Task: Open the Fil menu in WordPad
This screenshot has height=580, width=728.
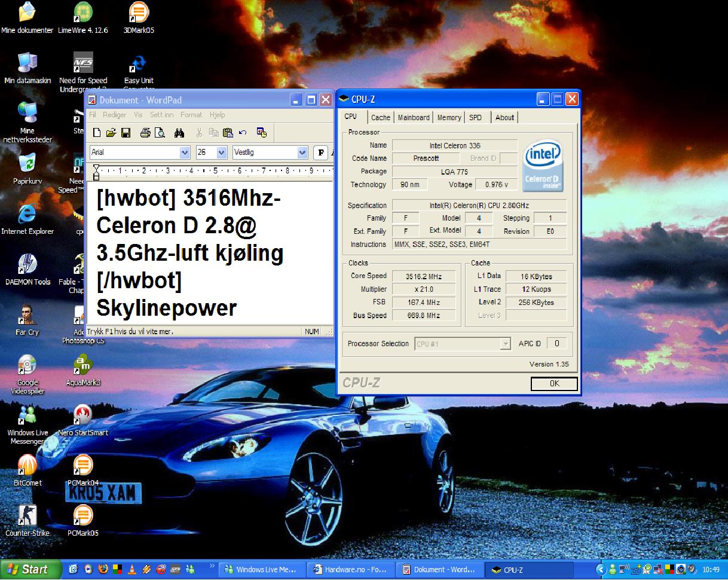Action: click(x=93, y=115)
